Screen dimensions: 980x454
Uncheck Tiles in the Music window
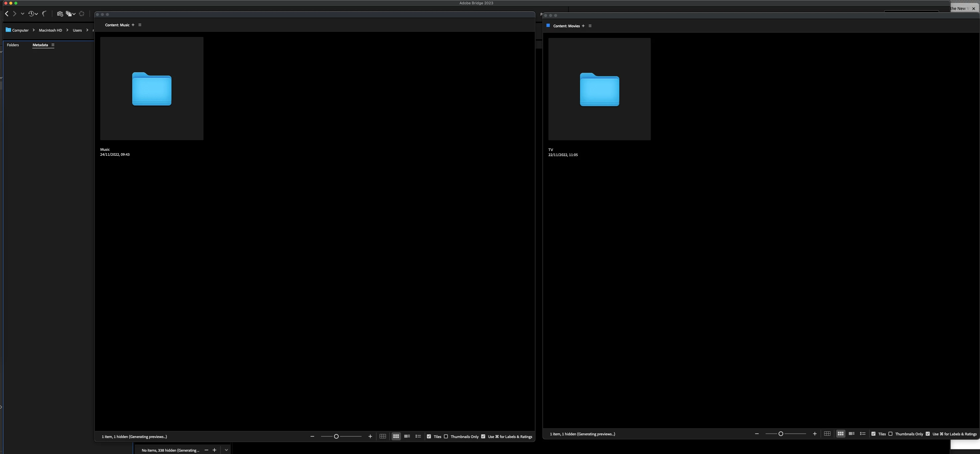click(429, 436)
